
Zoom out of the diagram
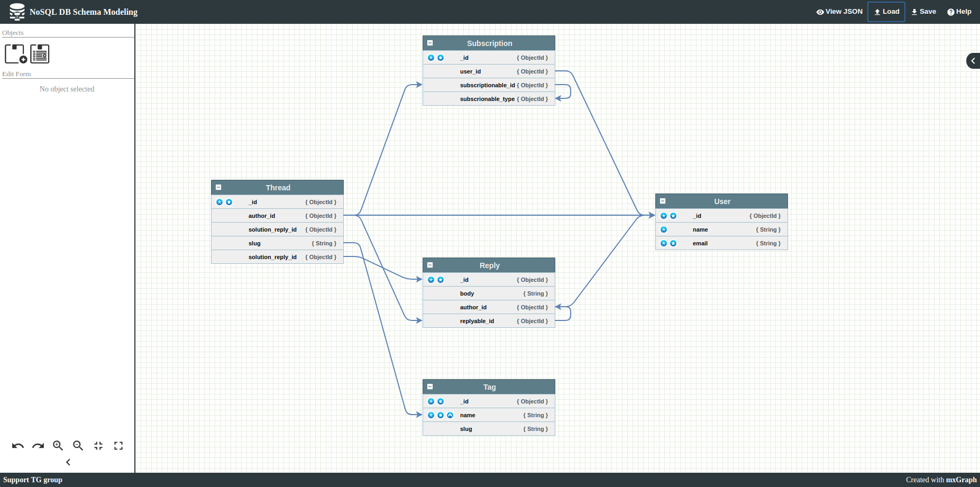78,446
